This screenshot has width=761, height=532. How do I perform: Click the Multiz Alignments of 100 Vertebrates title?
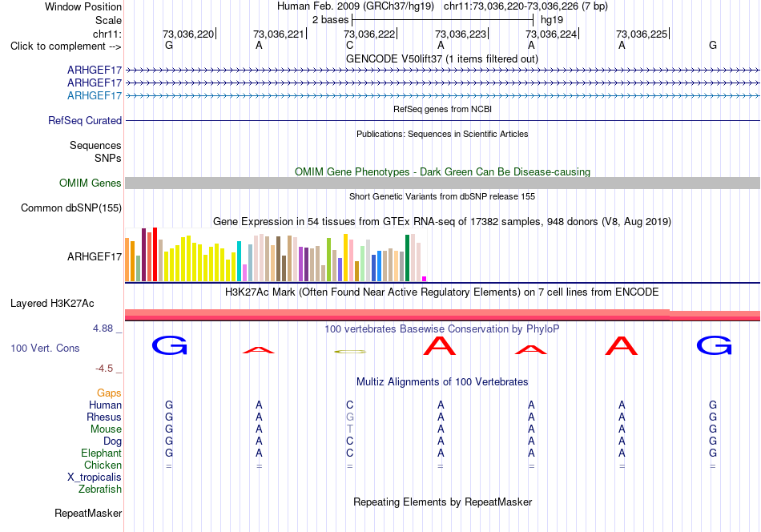442,382
